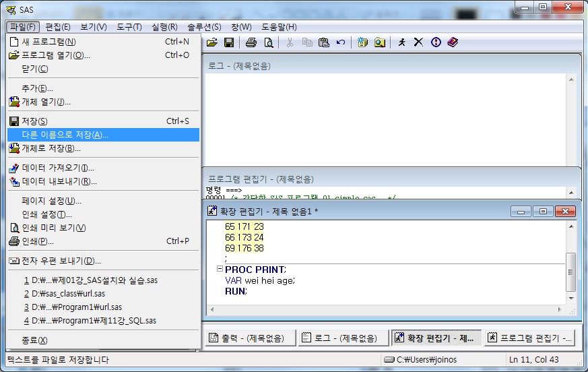The width and height of the screenshot is (588, 372).
Task: Open the 실행(R) menu
Action: click(164, 27)
